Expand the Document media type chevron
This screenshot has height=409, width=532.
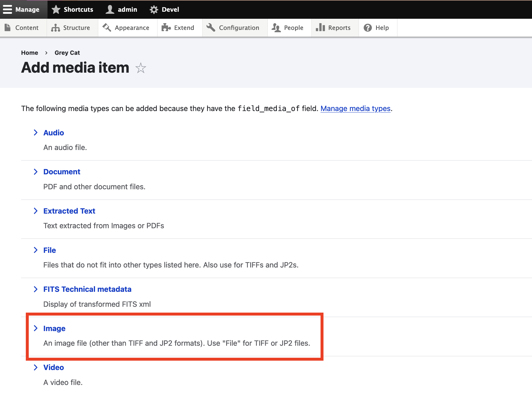coord(36,172)
